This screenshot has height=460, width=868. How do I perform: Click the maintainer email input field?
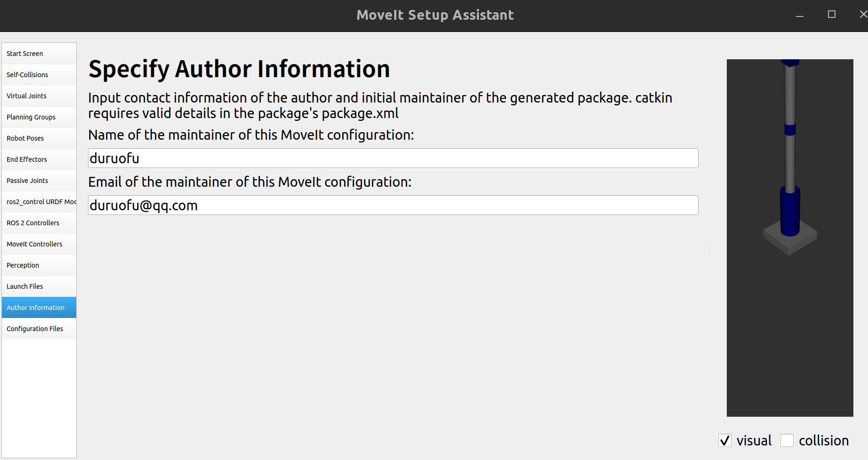point(393,206)
